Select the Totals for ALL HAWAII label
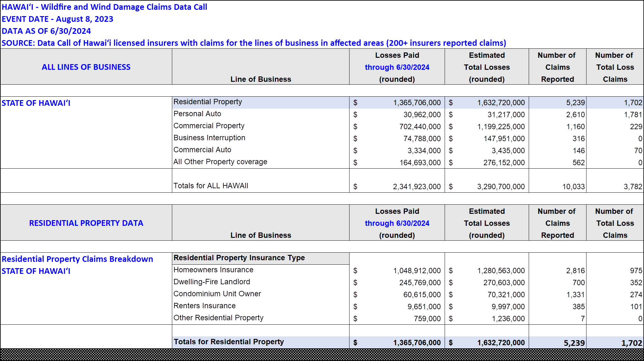Screen dimensions: 644x361 (x=211, y=186)
